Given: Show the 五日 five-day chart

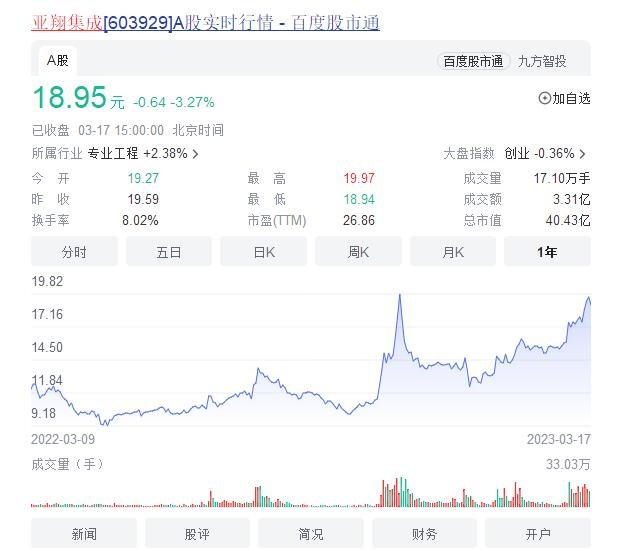Looking at the screenshot, I should pos(169,252).
